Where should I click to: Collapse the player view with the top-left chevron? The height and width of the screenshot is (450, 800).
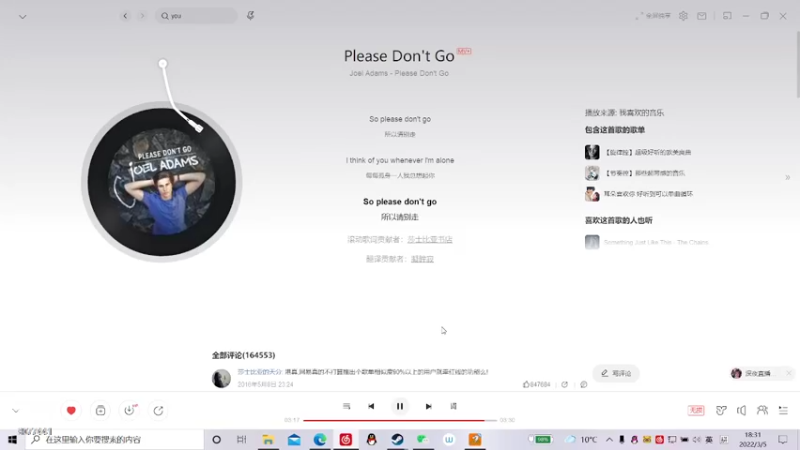22,17
